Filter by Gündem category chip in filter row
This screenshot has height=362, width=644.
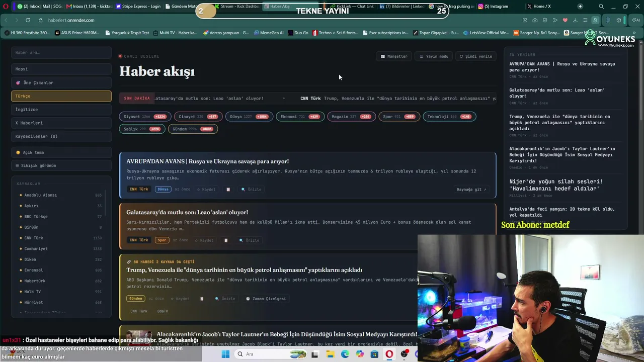pos(193,129)
